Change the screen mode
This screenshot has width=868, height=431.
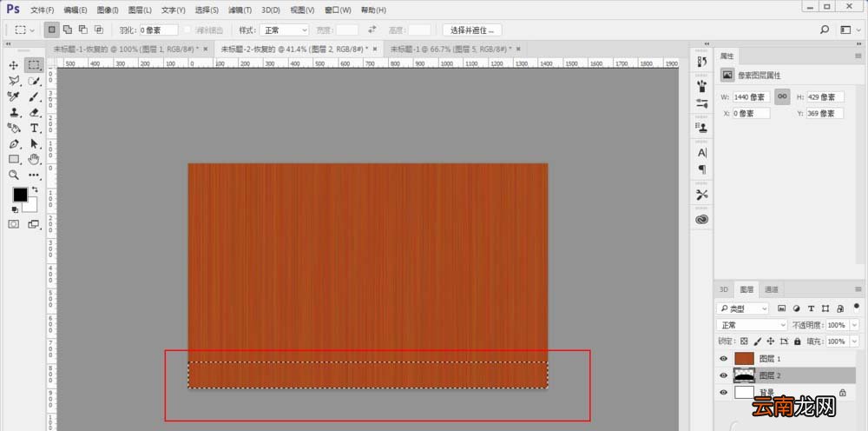click(x=34, y=224)
